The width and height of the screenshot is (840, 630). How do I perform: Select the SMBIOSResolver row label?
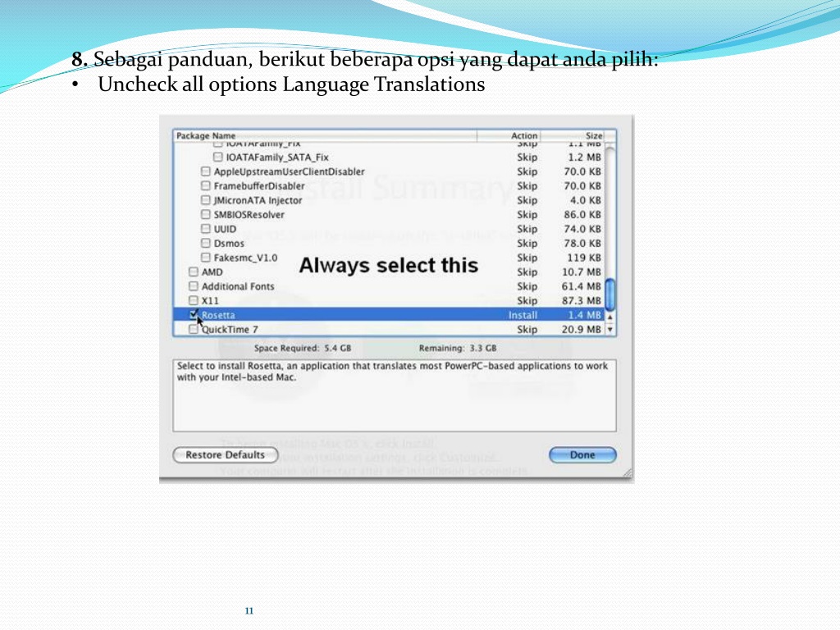(x=249, y=215)
